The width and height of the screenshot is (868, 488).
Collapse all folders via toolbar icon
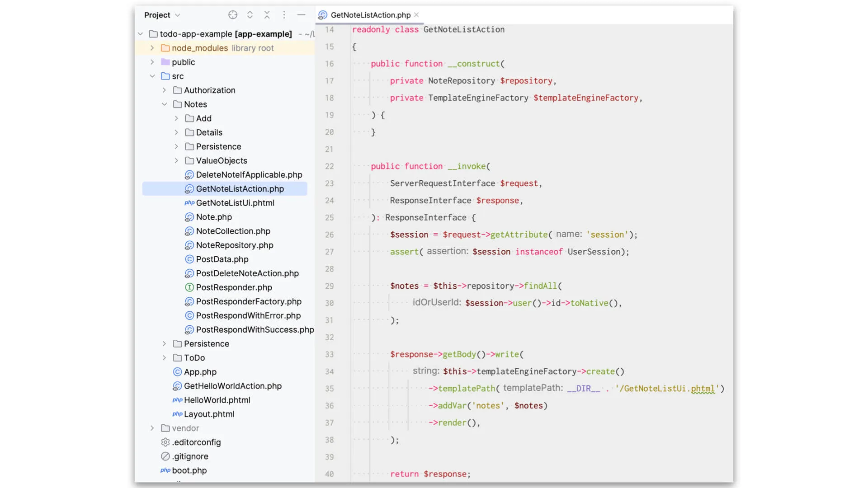coord(267,15)
